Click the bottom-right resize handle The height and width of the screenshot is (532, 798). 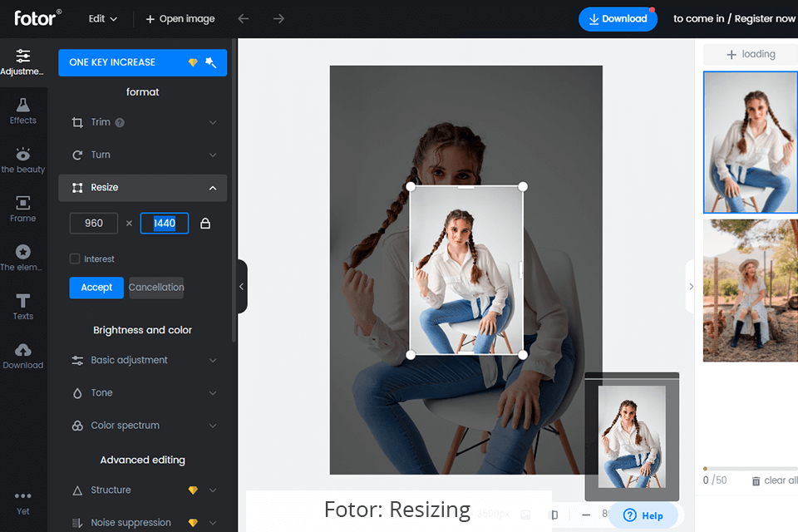click(523, 355)
